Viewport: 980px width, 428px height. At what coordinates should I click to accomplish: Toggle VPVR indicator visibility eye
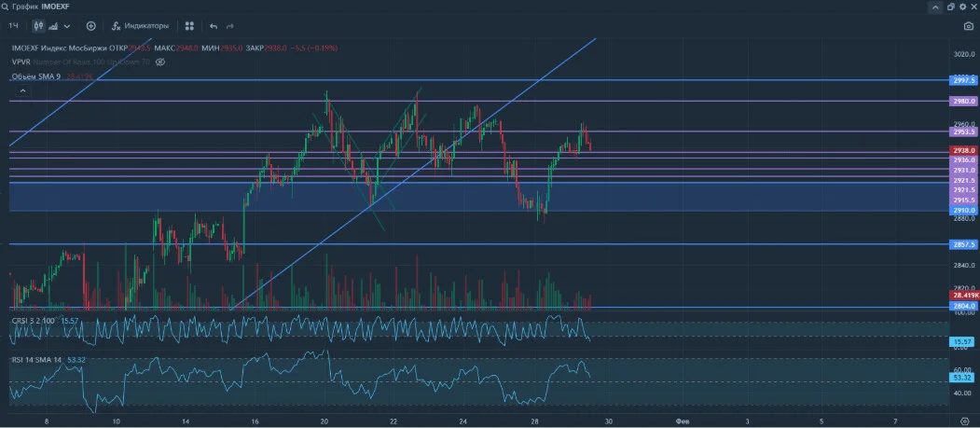pos(160,62)
